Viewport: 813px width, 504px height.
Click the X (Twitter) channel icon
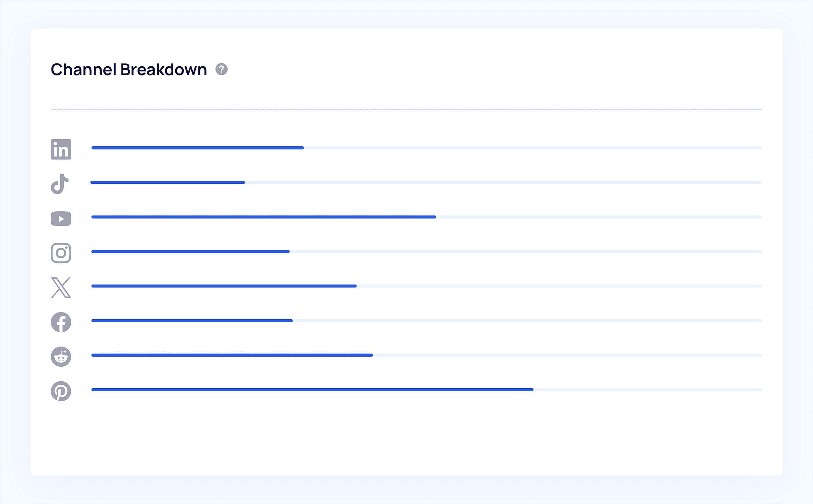pyautogui.click(x=61, y=287)
